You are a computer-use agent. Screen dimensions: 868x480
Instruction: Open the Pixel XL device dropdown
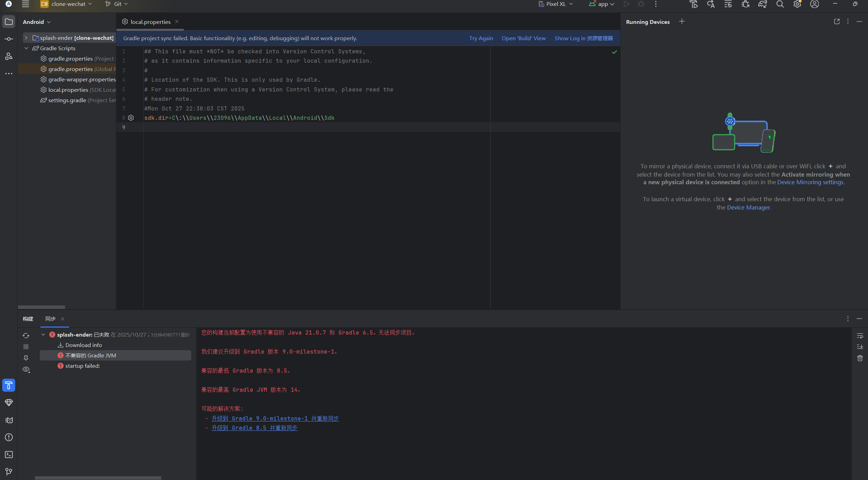click(556, 4)
